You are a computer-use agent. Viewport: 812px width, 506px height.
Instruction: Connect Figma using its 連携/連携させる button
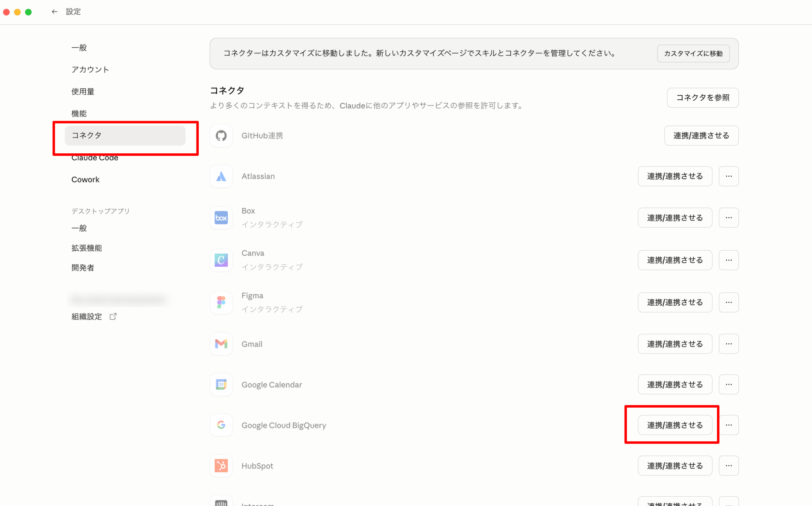[x=674, y=302]
